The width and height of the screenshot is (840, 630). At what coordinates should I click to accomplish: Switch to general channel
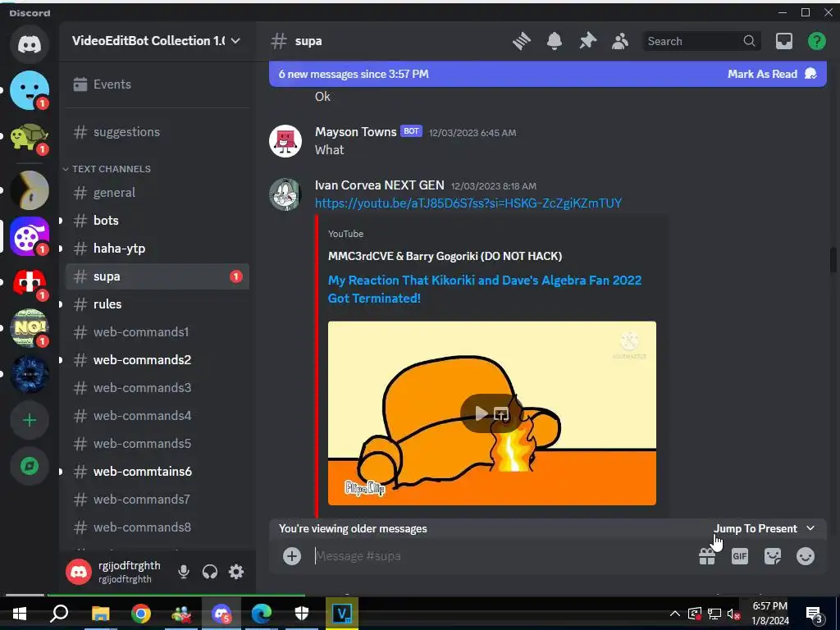point(157,192)
